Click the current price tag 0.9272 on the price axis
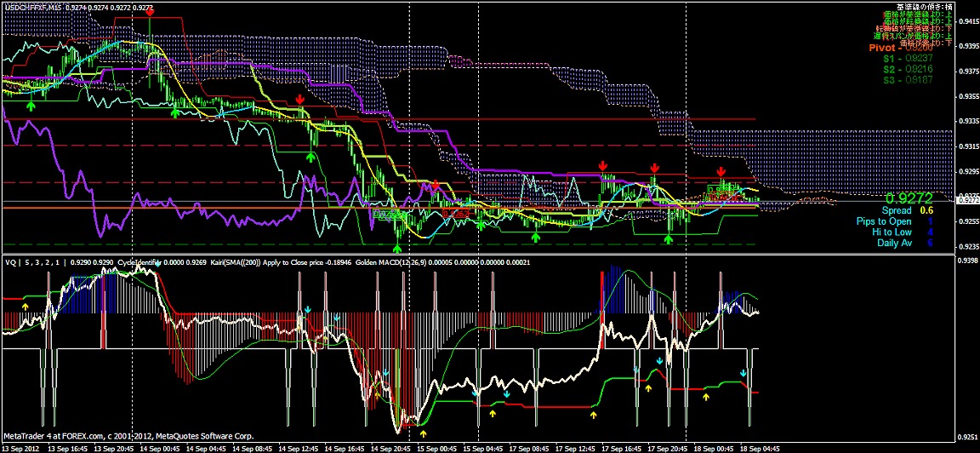This screenshot has width=980, height=453. point(967,201)
